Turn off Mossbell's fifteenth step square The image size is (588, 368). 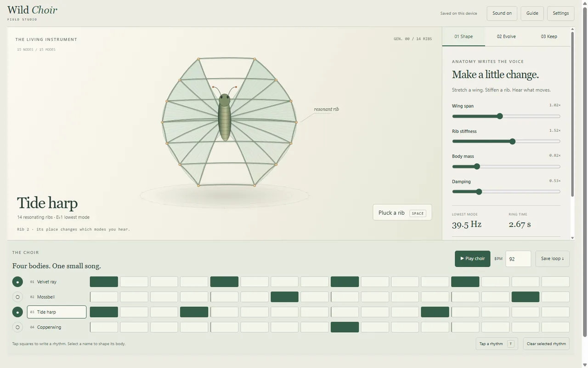(x=526, y=297)
